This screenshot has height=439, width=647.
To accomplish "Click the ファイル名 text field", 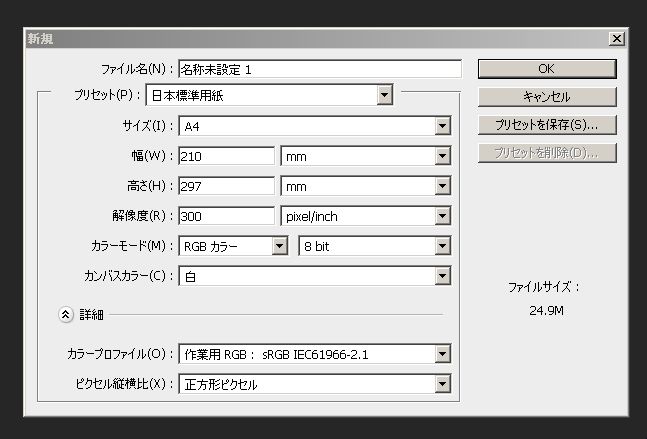I will pos(320,69).
